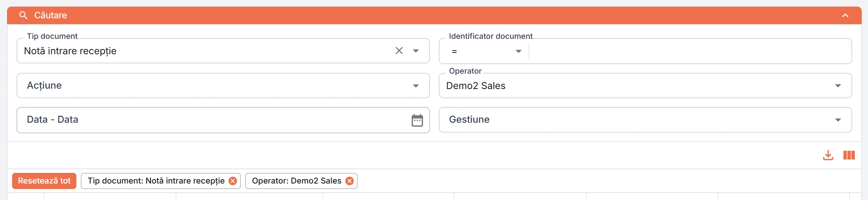Open the Tip document dropdown arrow
Screen dimensions: 868x200
pyautogui.click(x=416, y=51)
